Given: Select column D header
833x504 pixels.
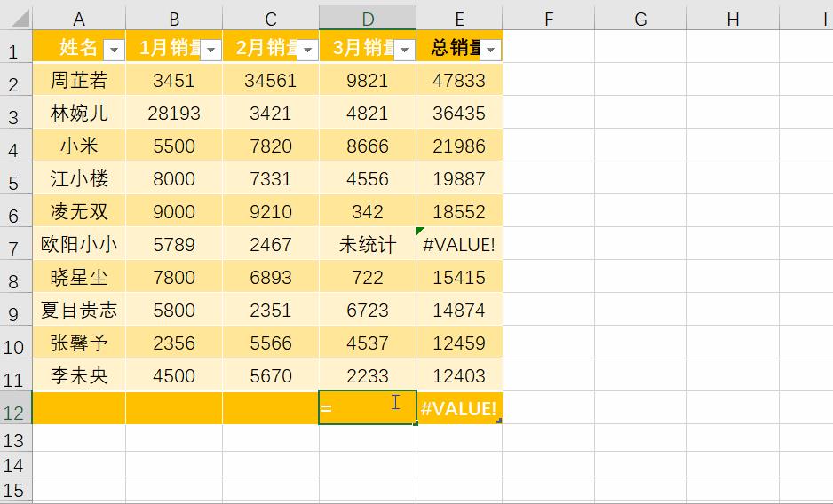Looking at the screenshot, I should tap(368, 19).
